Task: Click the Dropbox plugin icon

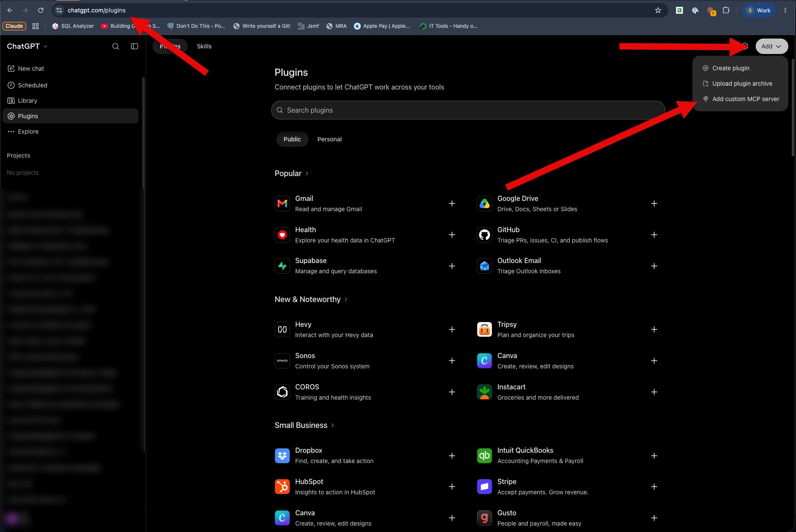Action: pyautogui.click(x=282, y=456)
